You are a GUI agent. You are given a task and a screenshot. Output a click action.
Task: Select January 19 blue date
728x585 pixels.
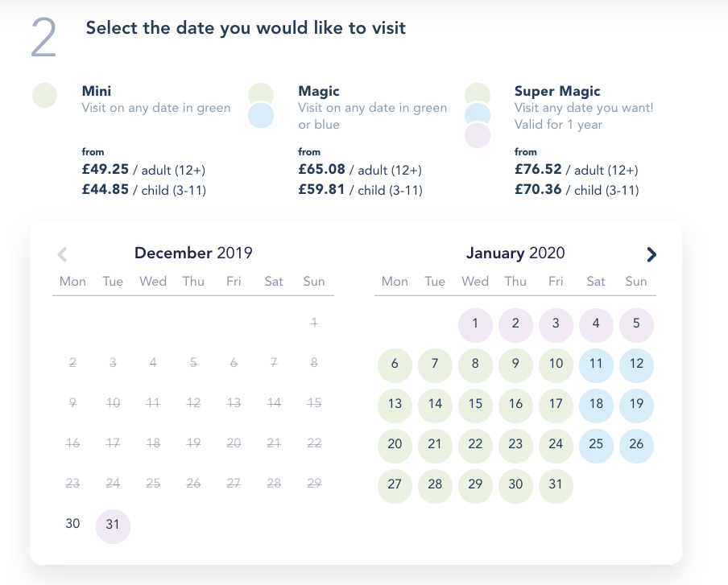click(x=636, y=404)
